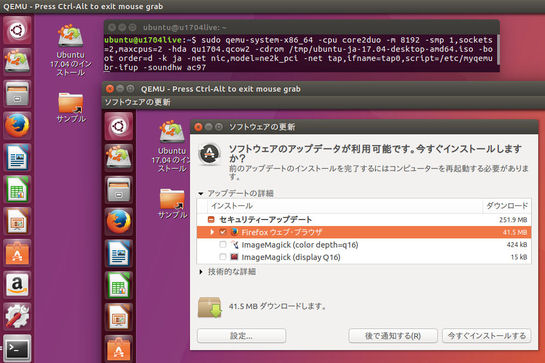The width and height of the screenshot is (545, 363).
Task: Click 後で通知する(R) button
Action: (393, 336)
